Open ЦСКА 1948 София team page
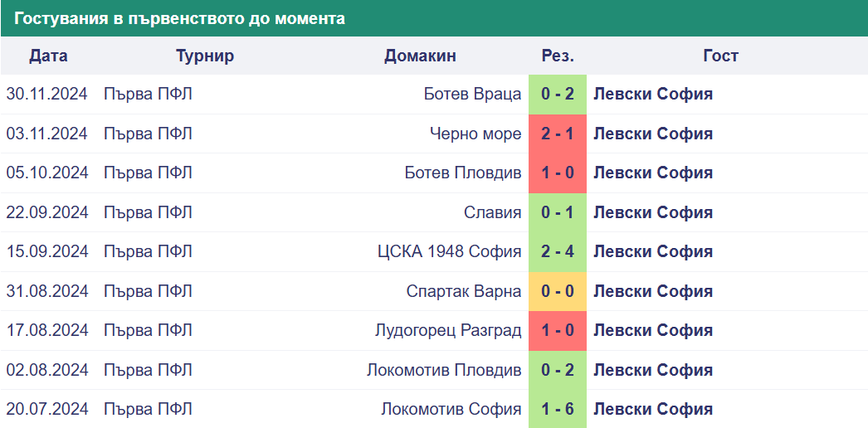Image resolution: width=868 pixels, height=428 pixels. pyautogui.click(x=450, y=251)
